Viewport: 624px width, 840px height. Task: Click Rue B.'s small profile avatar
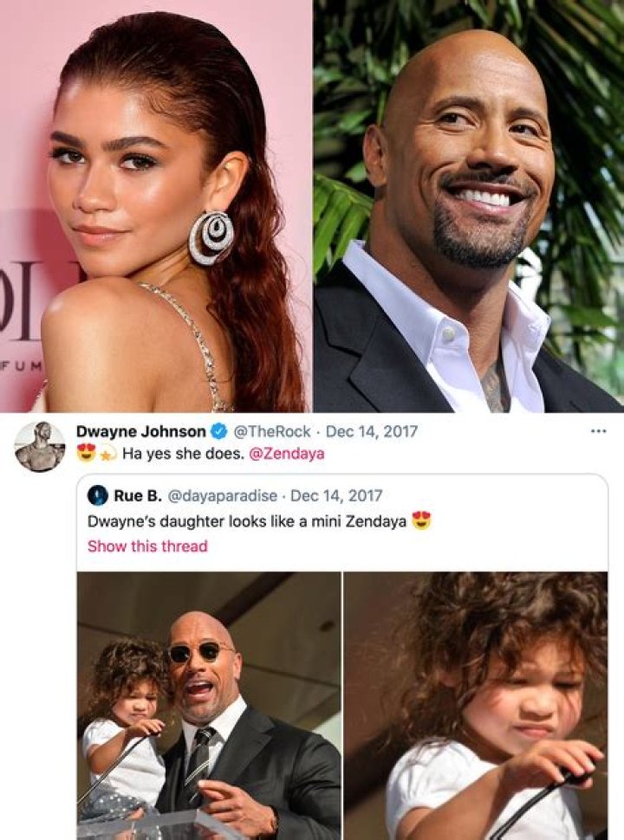98,496
